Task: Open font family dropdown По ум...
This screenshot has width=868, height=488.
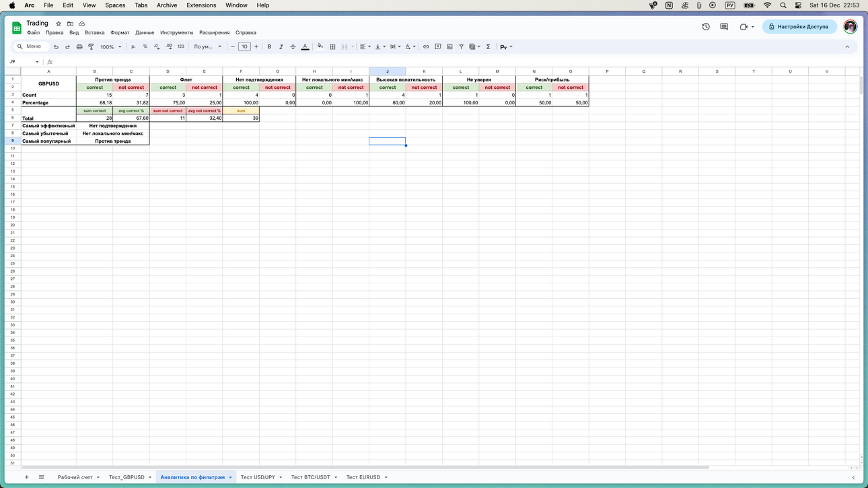Action: point(207,46)
